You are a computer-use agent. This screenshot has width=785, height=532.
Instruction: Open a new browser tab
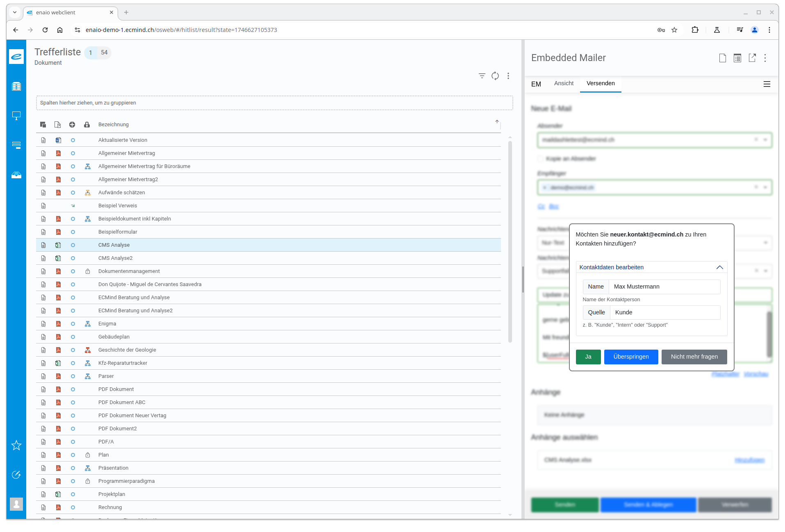tap(126, 12)
